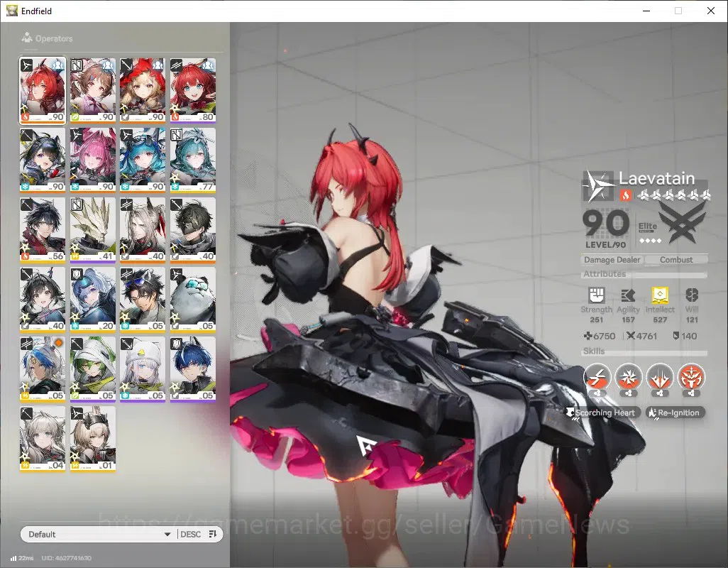
Task: Click the attack stat value 4761
Action: (x=646, y=336)
